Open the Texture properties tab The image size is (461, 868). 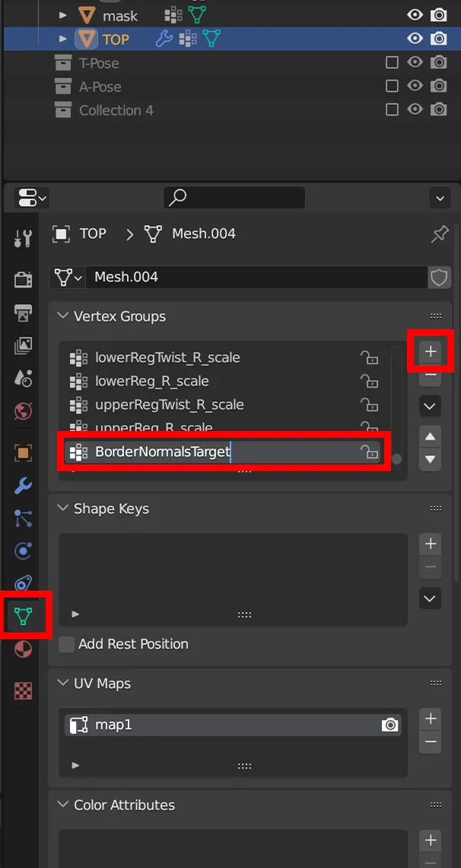(23, 691)
